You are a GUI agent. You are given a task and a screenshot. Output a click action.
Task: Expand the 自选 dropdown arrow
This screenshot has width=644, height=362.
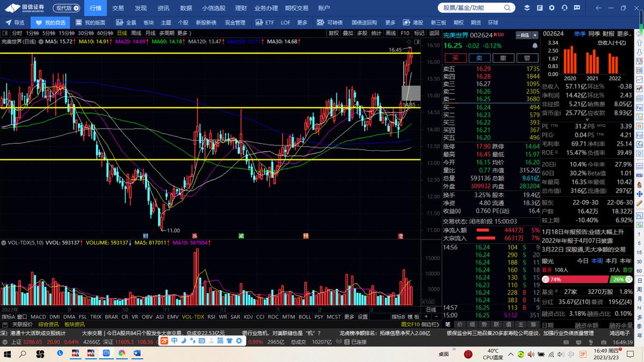535,35
